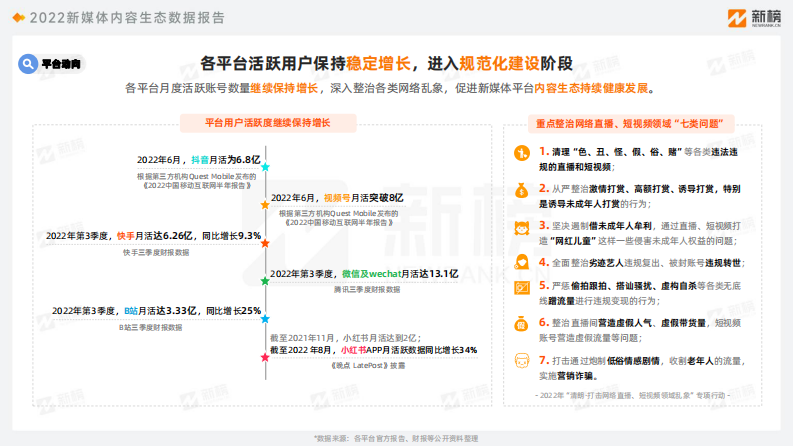793x446 pixels.
Task: Click the item 7 text 打击通过炮制低俗情感剧情
Action: [642, 368]
